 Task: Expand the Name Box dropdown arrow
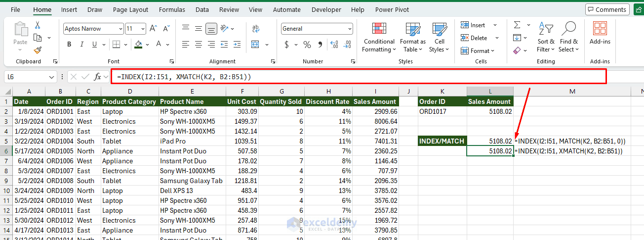(x=52, y=77)
